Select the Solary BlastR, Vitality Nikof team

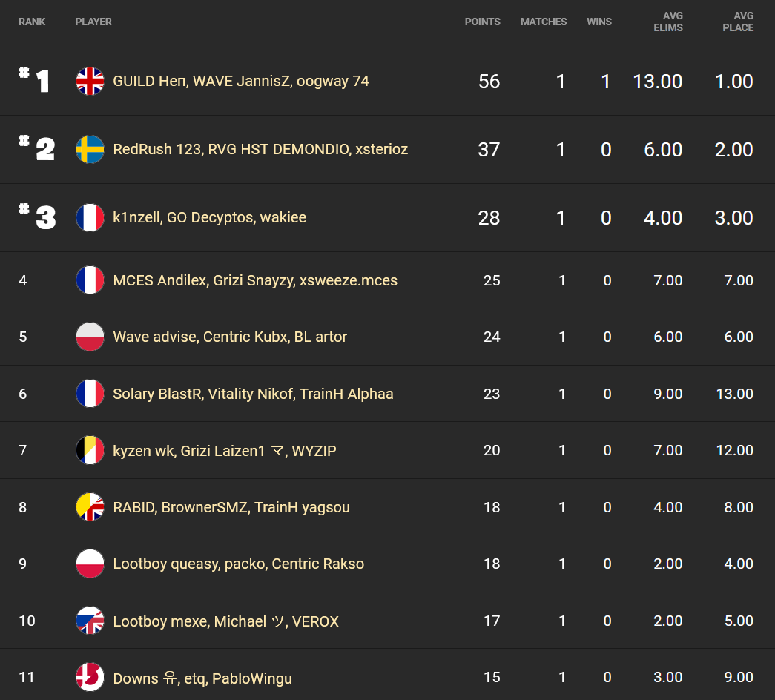pos(253,394)
